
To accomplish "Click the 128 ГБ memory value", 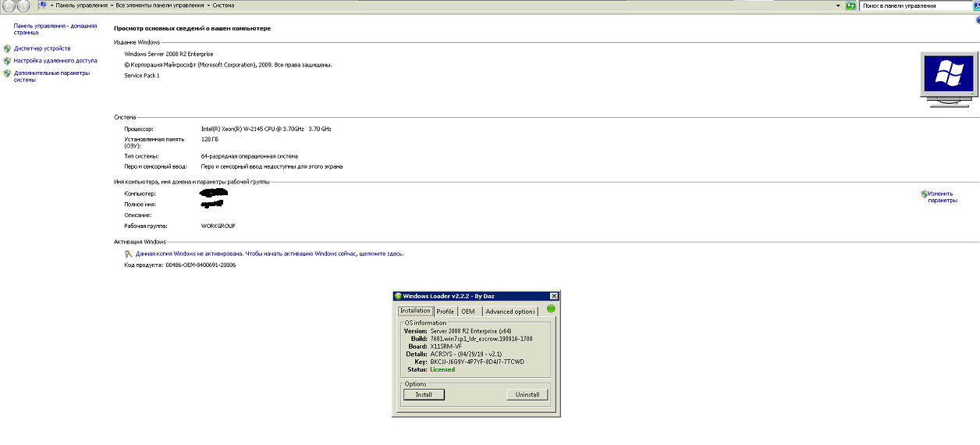I will point(210,139).
